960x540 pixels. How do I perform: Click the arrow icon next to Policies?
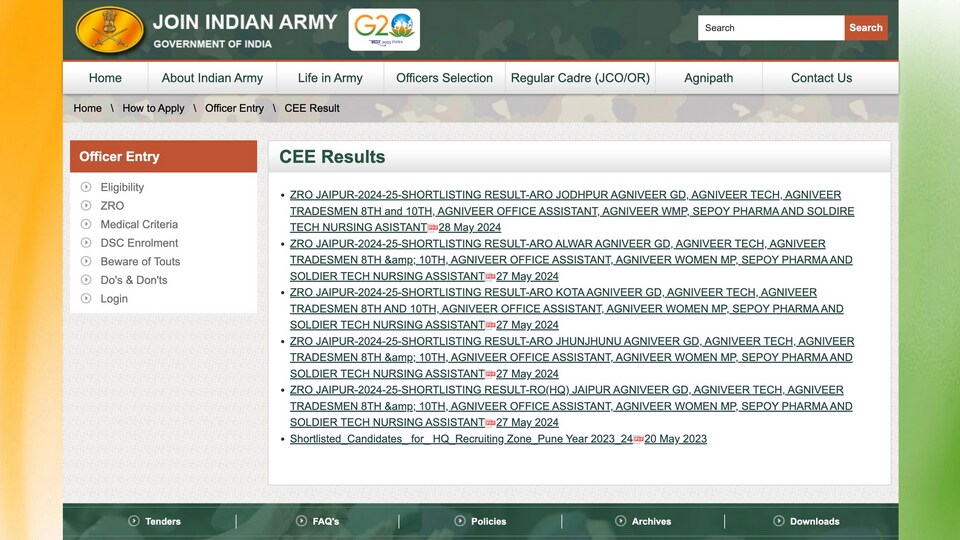click(x=460, y=521)
